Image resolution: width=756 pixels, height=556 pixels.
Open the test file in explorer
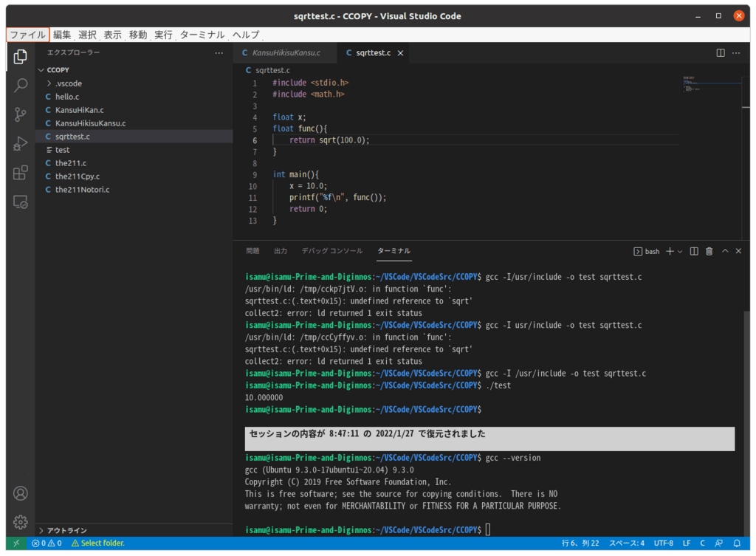[134, 150]
